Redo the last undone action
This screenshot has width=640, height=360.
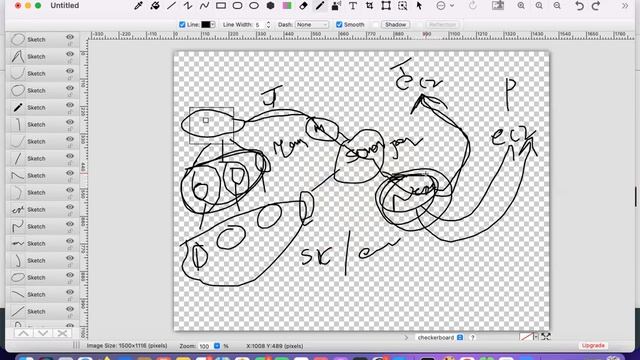coord(596,6)
